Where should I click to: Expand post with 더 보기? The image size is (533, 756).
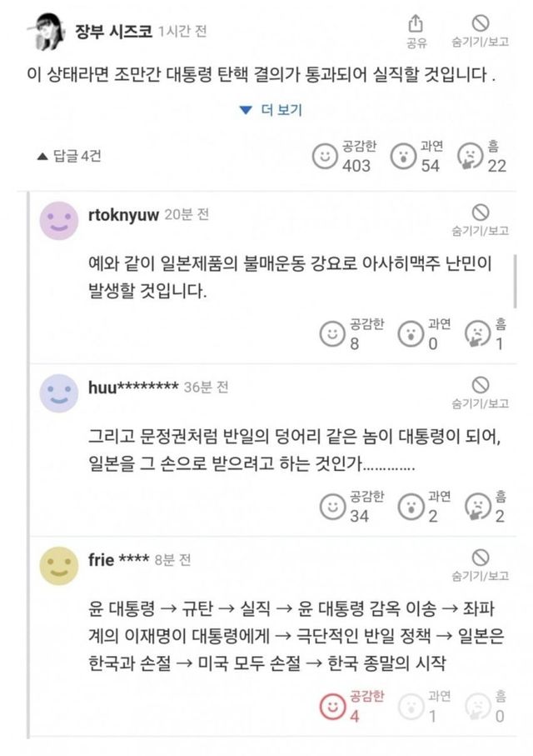270,109
